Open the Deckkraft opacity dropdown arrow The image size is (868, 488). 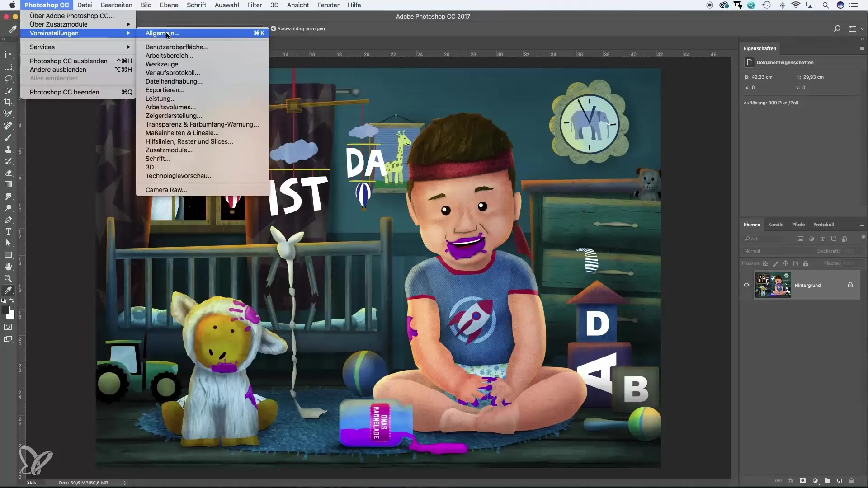point(861,251)
